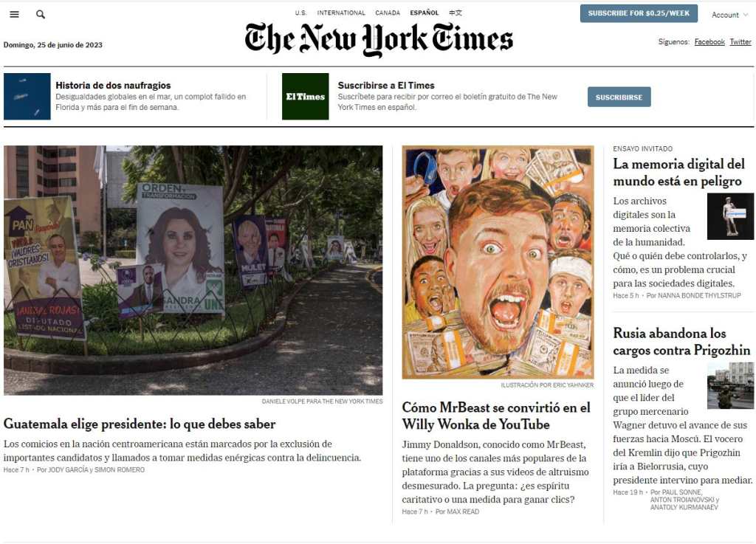Viewport: 756px width, 544px height.
Task: Open Rusia abandona cargos contra Prigozhin
Action: coord(681,342)
